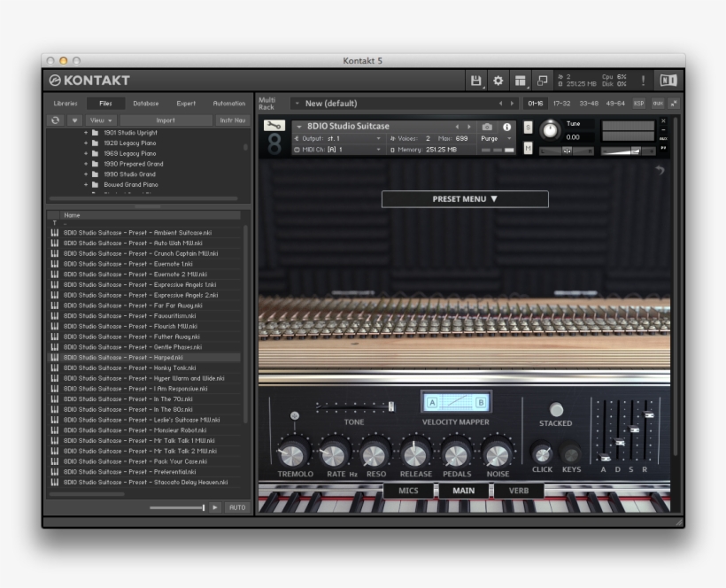Viewport: 726px width, 588px height.
Task: Click the RELEASE knob
Action: click(x=415, y=454)
